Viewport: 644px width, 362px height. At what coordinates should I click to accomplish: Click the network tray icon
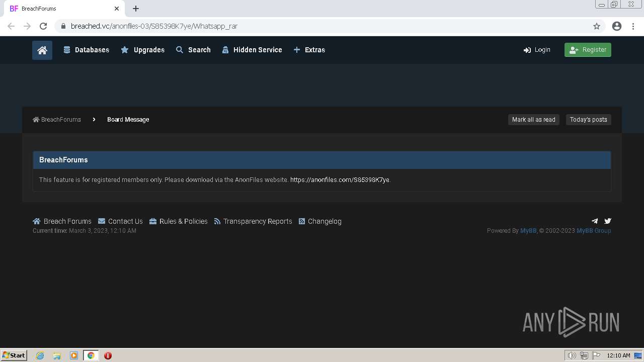[x=584, y=355]
